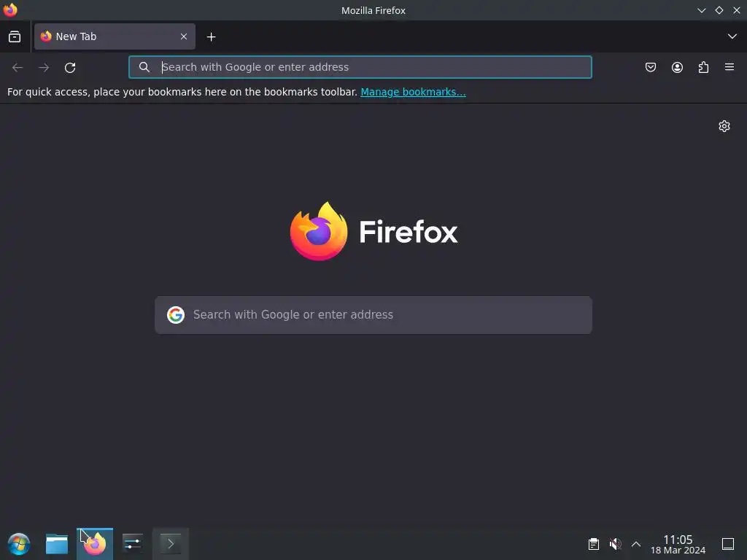Go back one page with arrow
Viewport: 747px width, 560px height.
click(x=18, y=68)
